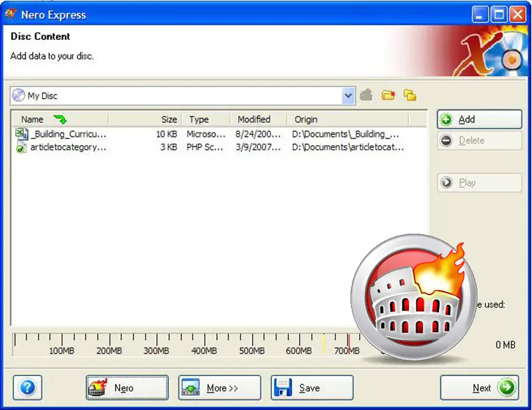Sort by the Modified column header
Viewport: 532px width, 410px height.
click(x=259, y=119)
